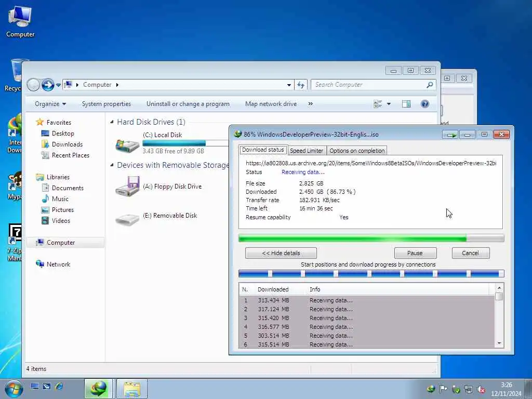Select (A:) Floppy Disk Drive
Screen dimensions: 532x399
159,187
